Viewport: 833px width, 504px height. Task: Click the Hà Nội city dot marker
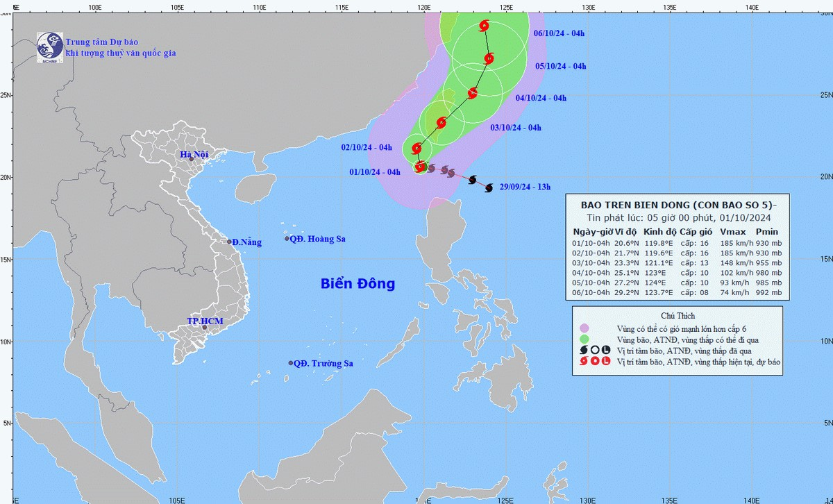tap(192, 159)
